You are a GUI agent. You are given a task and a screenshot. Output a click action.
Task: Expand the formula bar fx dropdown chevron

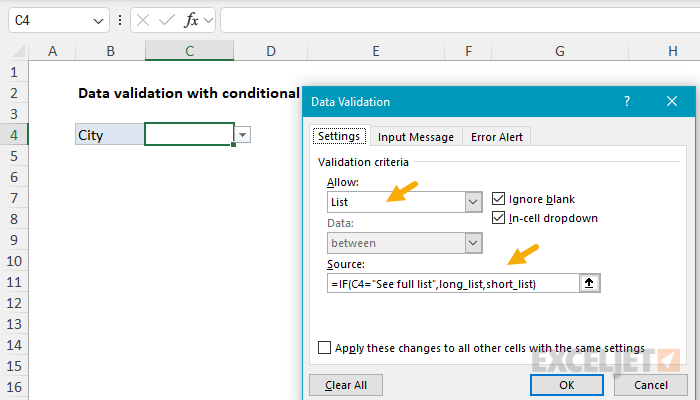208,20
